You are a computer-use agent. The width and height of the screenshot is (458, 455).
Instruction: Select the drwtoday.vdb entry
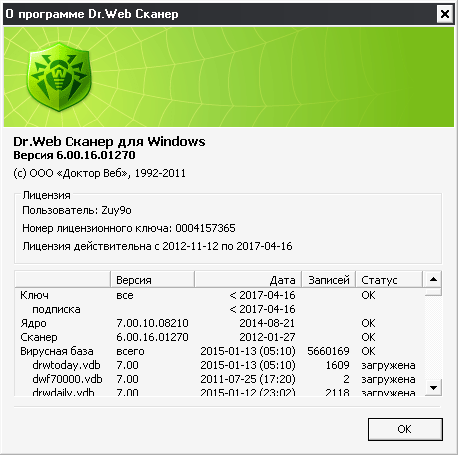coord(220,365)
